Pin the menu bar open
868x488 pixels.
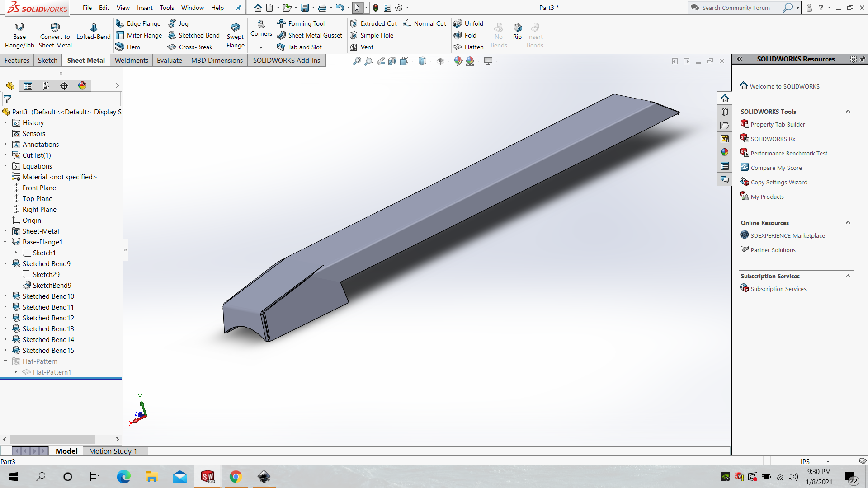point(239,8)
